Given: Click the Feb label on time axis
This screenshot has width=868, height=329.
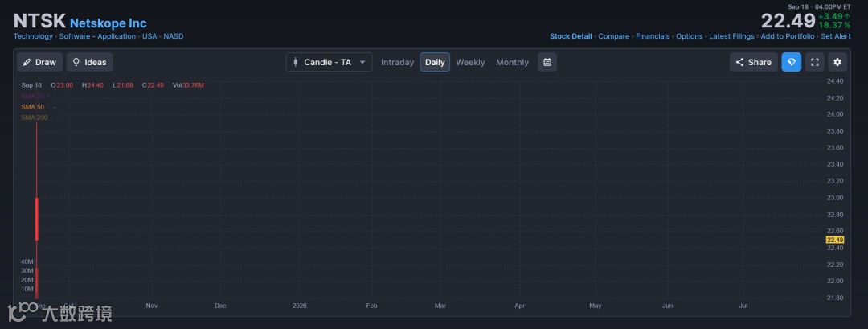Looking at the screenshot, I should coord(372,306).
